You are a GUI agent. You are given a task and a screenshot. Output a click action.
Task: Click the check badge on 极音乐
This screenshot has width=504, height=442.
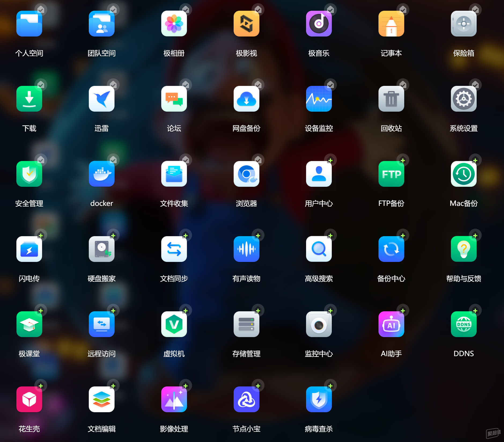coord(330,10)
